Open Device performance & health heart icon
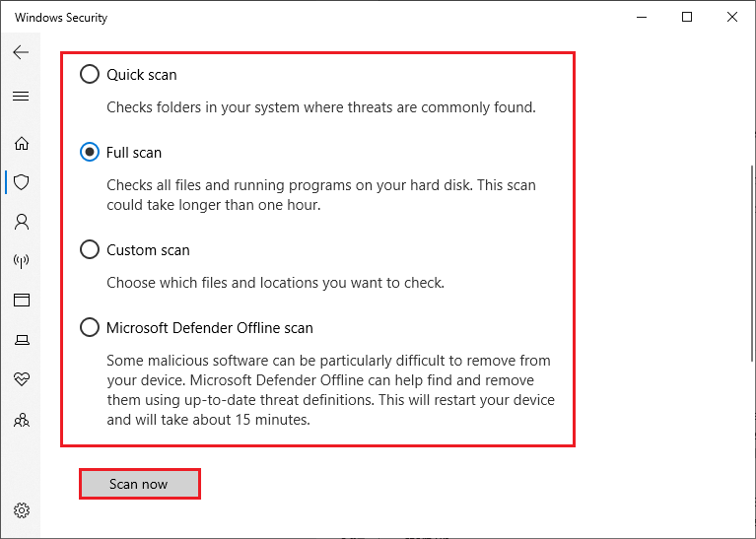 [22, 379]
